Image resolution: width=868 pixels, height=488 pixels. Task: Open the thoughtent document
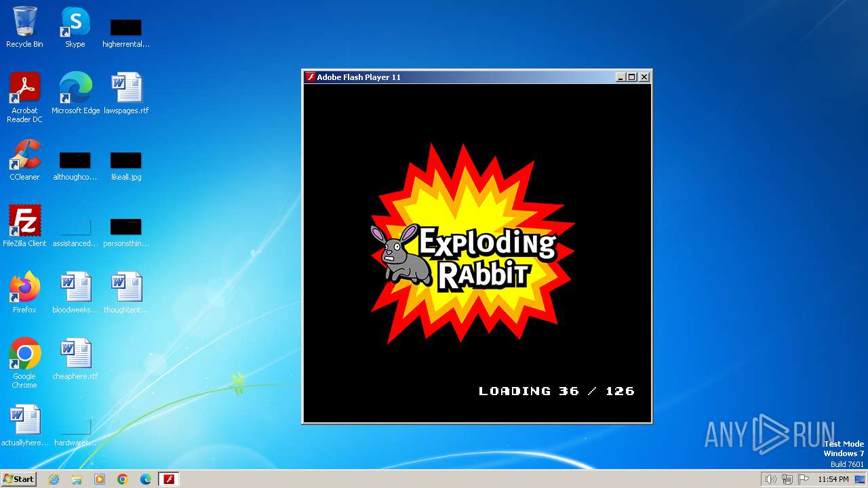pos(126,292)
